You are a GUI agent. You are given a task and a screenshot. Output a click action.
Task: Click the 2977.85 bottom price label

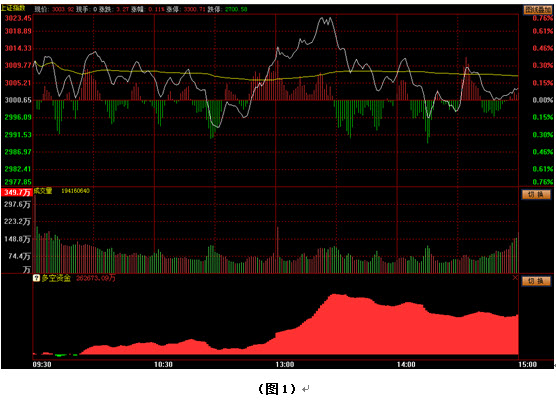pos(18,182)
